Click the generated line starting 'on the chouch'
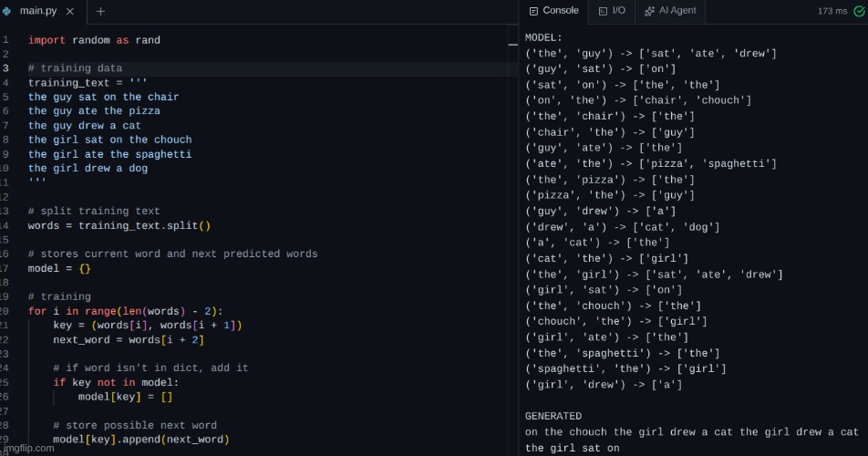Viewport: 868px width, 456px height. coord(691,432)
